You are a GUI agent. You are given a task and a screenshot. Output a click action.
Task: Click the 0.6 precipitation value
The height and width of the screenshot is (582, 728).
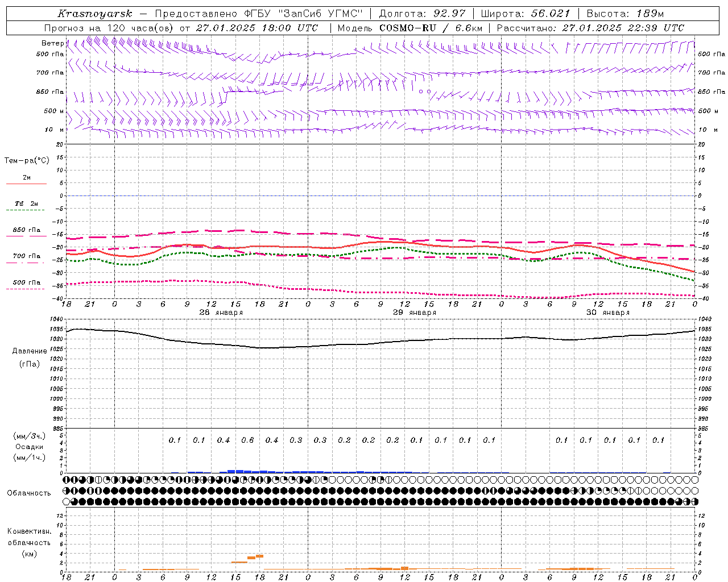pos(247,440)
